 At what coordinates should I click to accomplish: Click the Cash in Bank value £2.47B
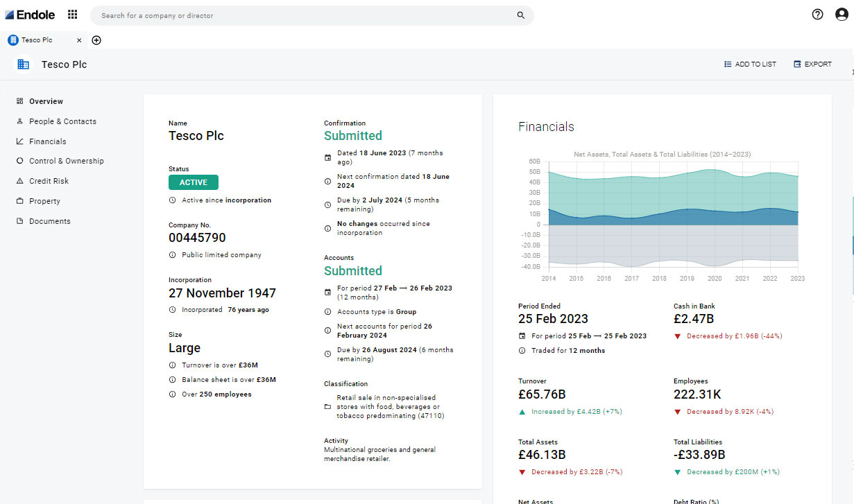click(694, 319)
